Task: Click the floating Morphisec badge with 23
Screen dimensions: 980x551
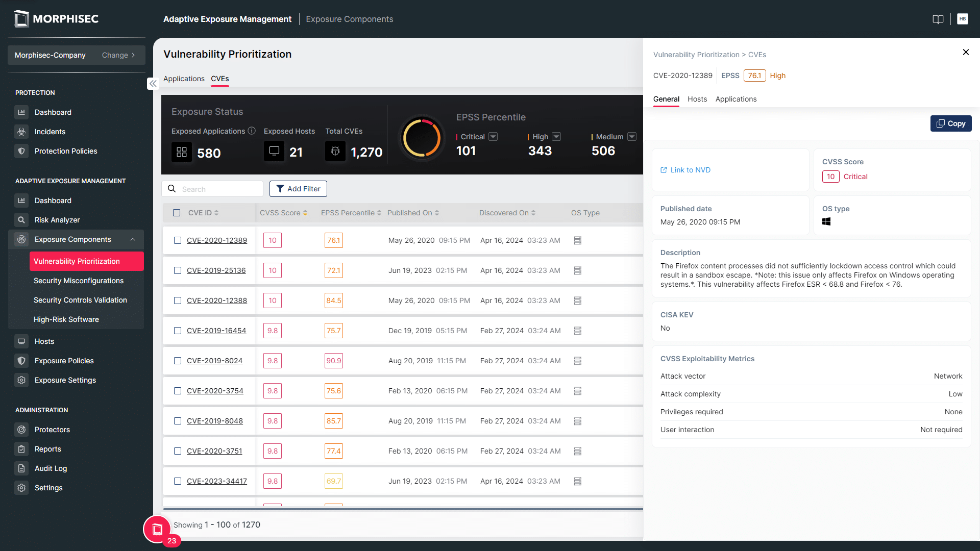Action: point(157,530)
